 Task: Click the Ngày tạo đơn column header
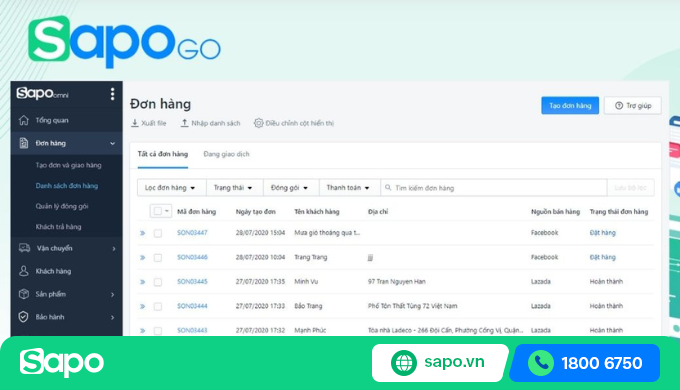pos(255,212)
